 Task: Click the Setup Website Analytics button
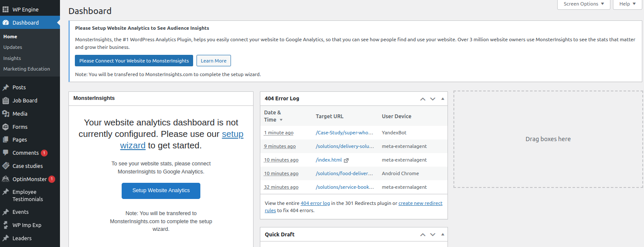[161, 190]
